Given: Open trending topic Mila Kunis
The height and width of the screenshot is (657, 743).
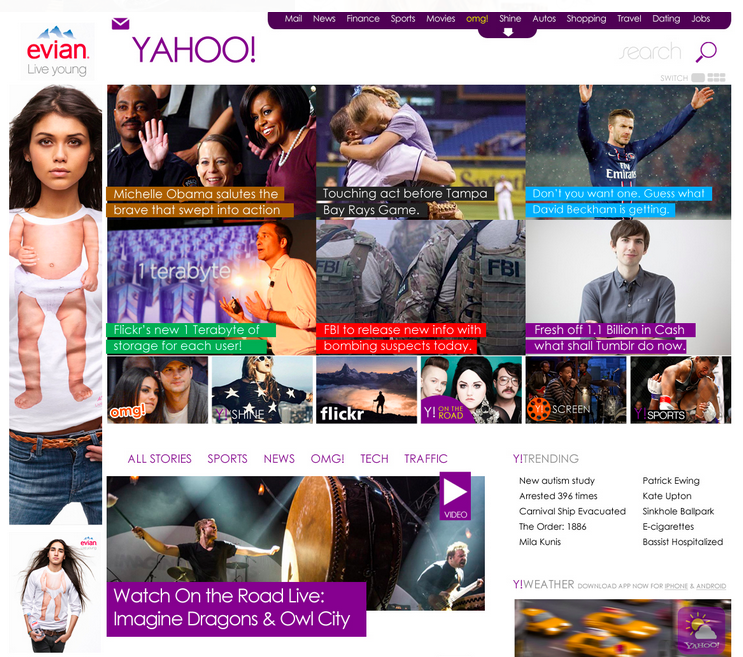Looking at the screenshot, I should click(x=540, y=541).
